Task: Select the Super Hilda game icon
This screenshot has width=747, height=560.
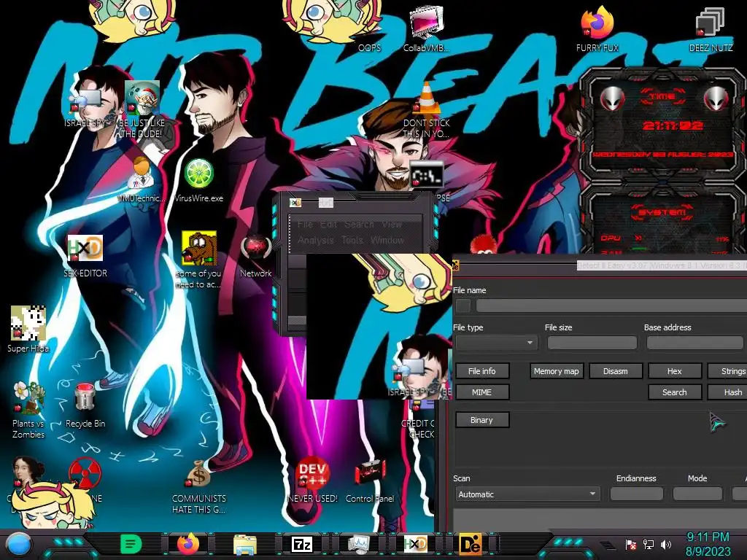Action: [28, 329]
